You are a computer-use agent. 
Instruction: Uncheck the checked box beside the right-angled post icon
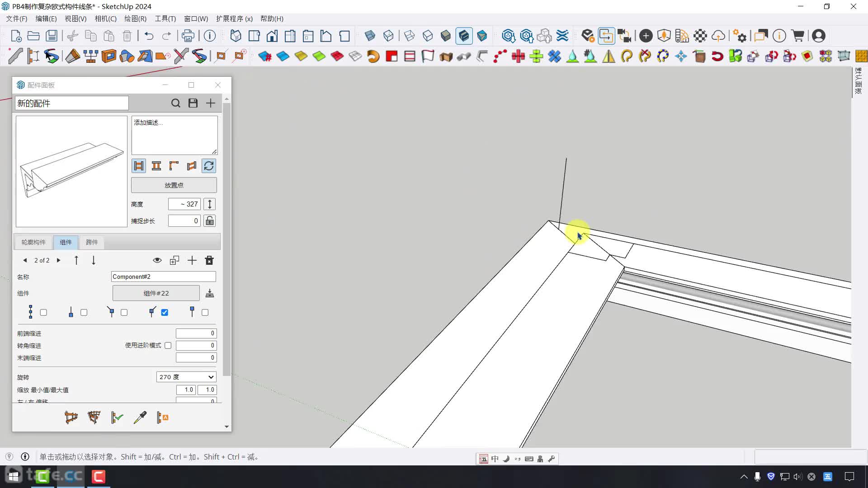click(165, 312)
